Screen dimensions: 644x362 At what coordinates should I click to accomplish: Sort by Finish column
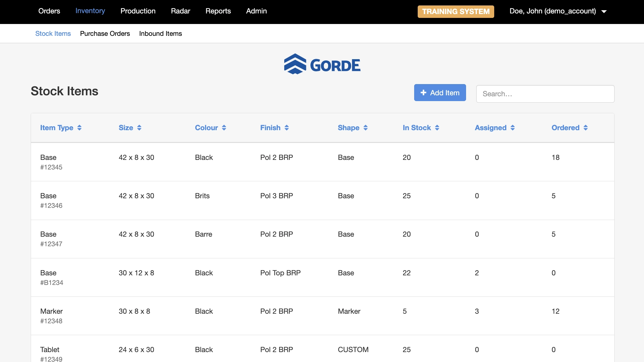click(x=275, y=128)
